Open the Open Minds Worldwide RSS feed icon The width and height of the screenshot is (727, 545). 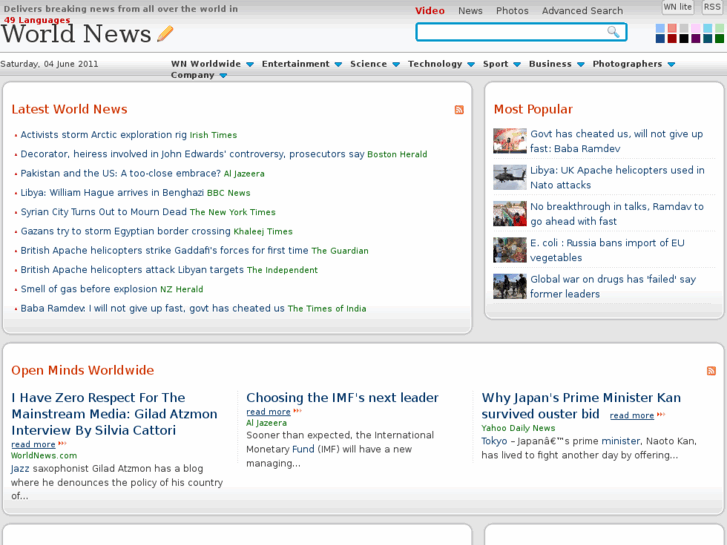[711, 371]
